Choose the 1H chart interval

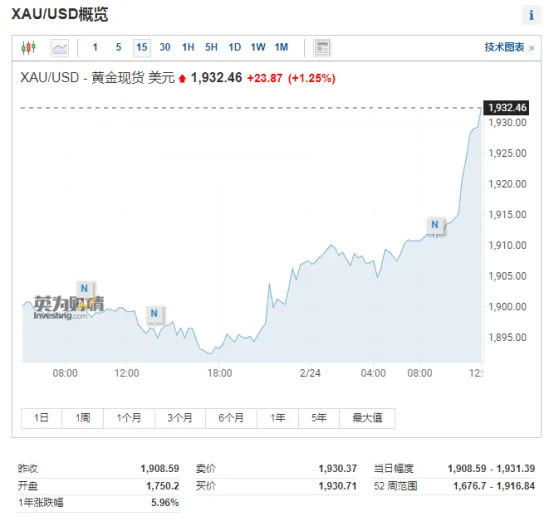point(188,47)
